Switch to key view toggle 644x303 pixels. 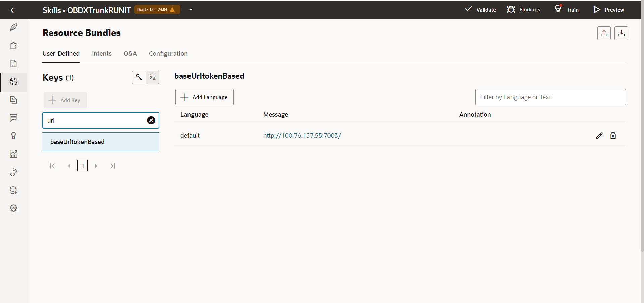[x=139, y=77]
